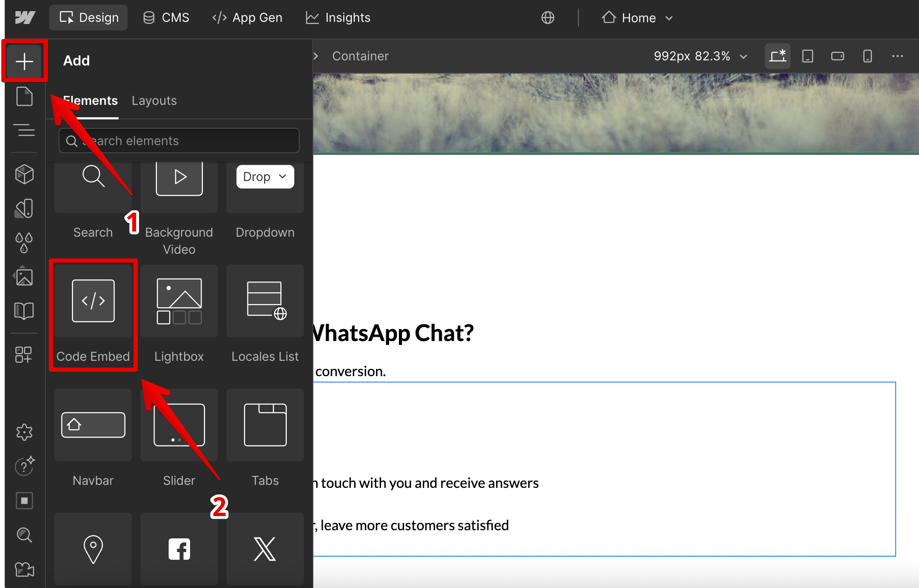Switch to mobile portrait breakpoint
Viewport: 919px width, 588px height.
pyautogui.click(x=867, y=56)
